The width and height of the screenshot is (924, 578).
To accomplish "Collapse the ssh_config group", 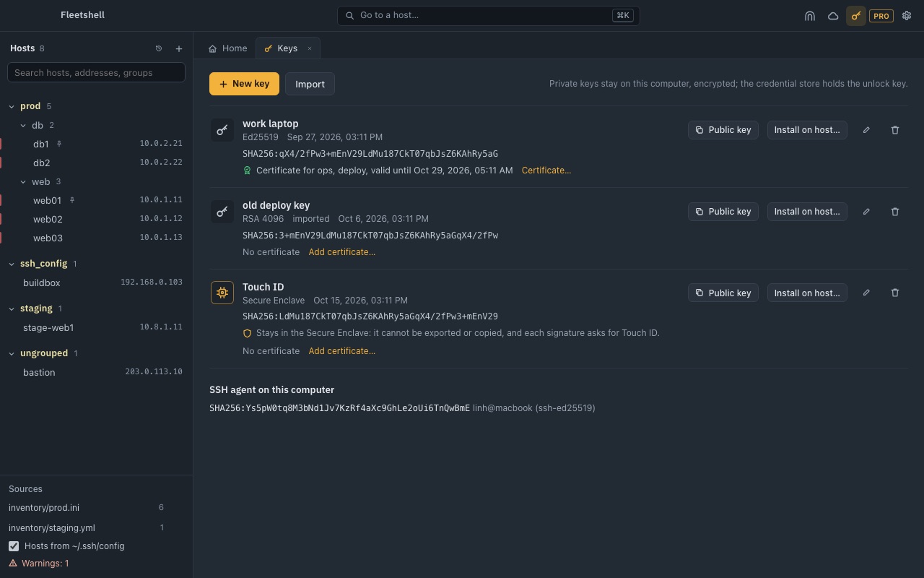I will tap(12, 264).
